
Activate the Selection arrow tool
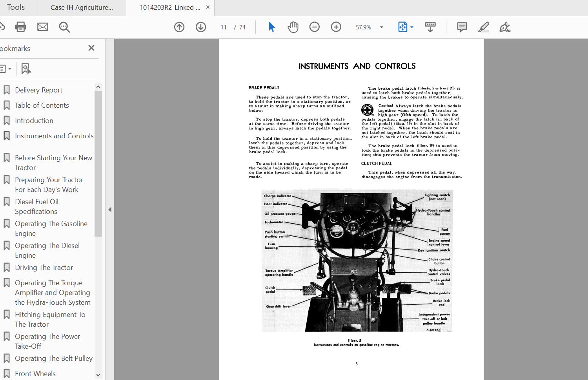tap(271, 27)
